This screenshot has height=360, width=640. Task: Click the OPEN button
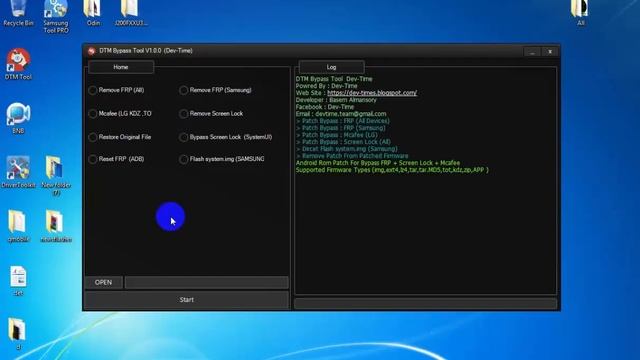tap(103, 282)
